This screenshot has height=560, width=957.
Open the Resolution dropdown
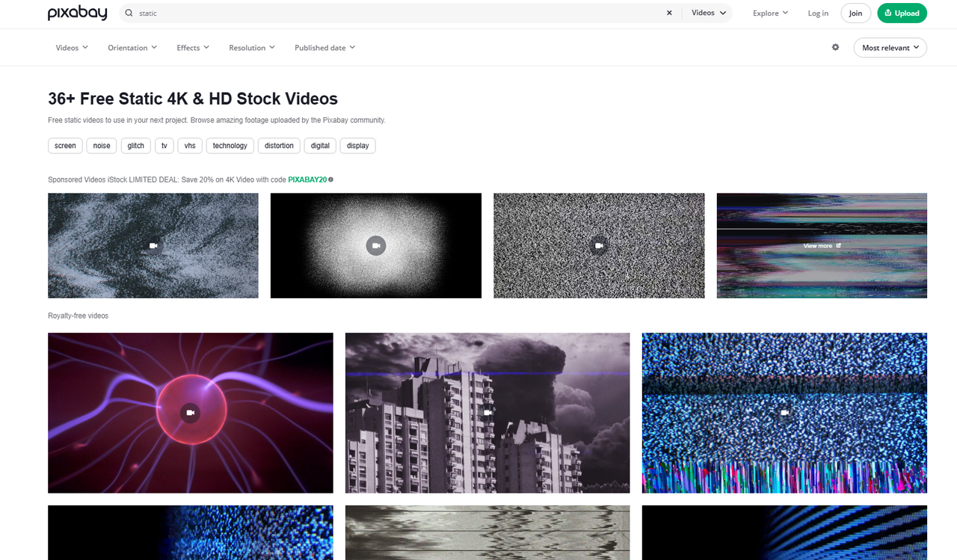click(251, 47)
